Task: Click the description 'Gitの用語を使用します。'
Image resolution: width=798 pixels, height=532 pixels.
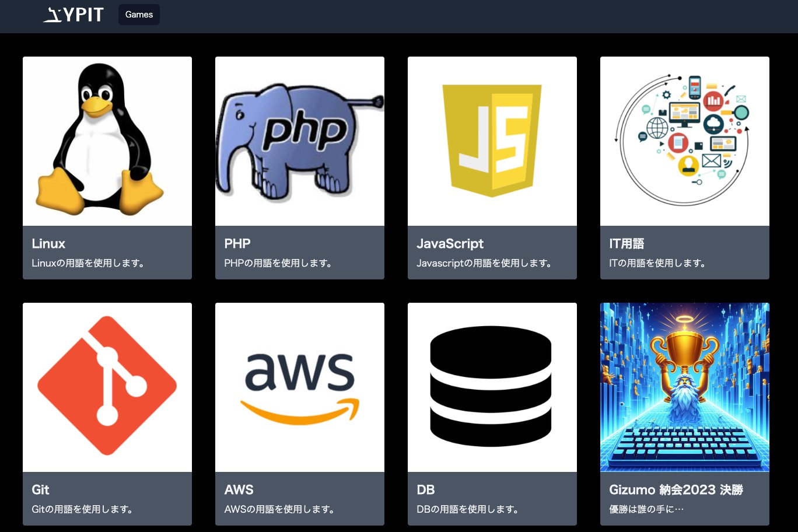Action: (x=82, y=509)
